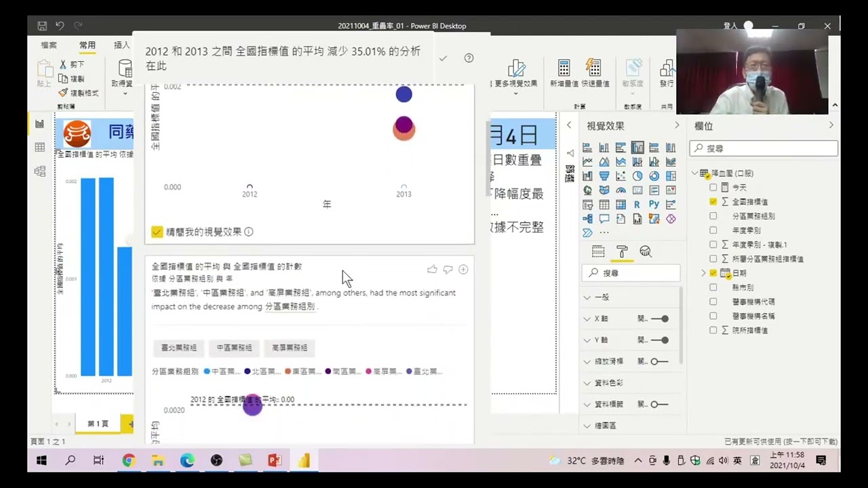
Task: Add the Q&A visual
Action: [604, 219]
